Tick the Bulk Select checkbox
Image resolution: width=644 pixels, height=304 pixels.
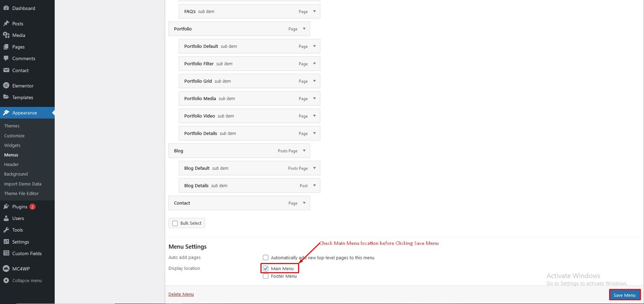click(175, 224)
